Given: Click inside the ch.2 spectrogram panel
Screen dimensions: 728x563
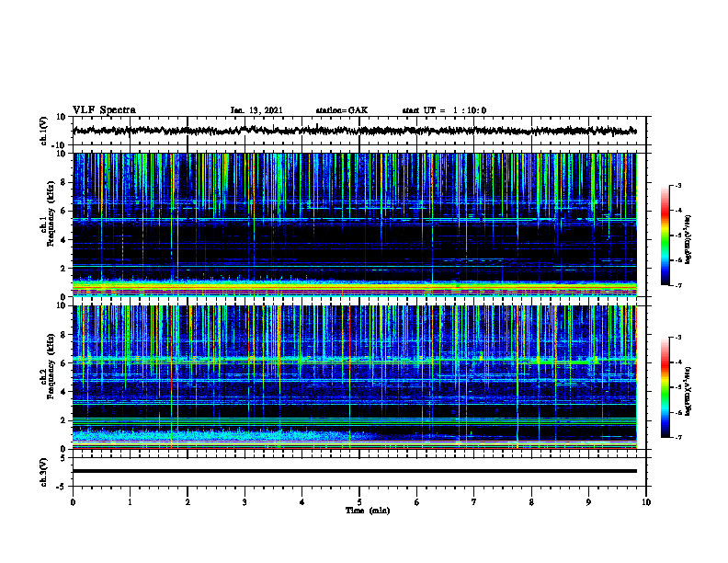Looking at the screenshot, I should pos(354,377).
